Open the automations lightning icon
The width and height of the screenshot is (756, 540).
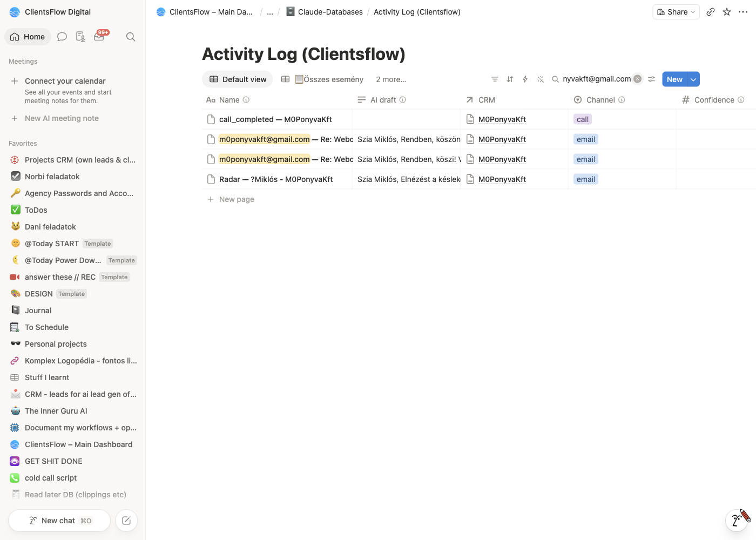coord(525,79)
